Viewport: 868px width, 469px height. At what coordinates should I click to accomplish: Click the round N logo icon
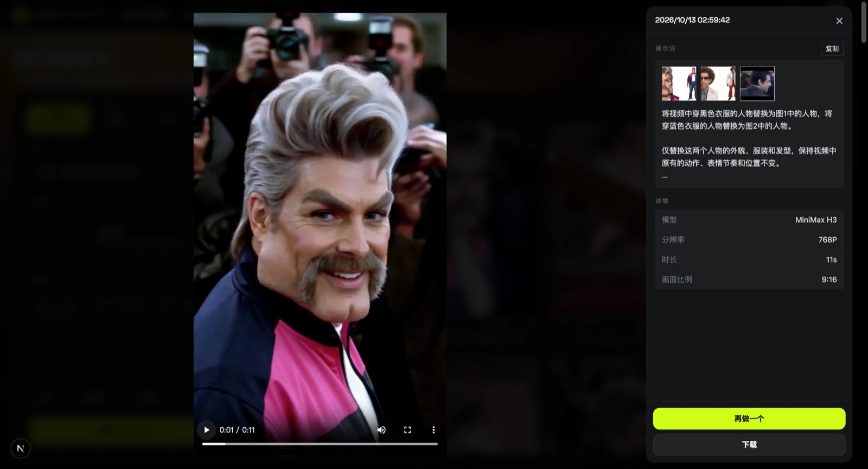point(21,448)
